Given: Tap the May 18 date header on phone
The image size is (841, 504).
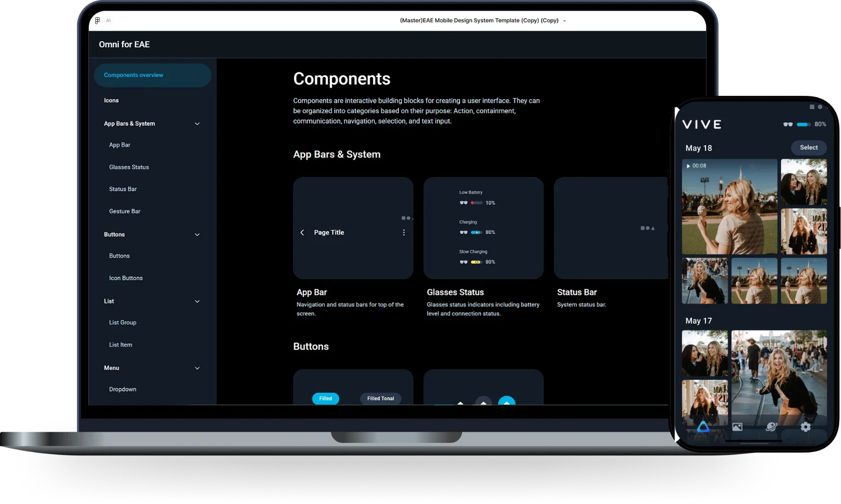Looking at the screenshot, I should click(698, 148).
